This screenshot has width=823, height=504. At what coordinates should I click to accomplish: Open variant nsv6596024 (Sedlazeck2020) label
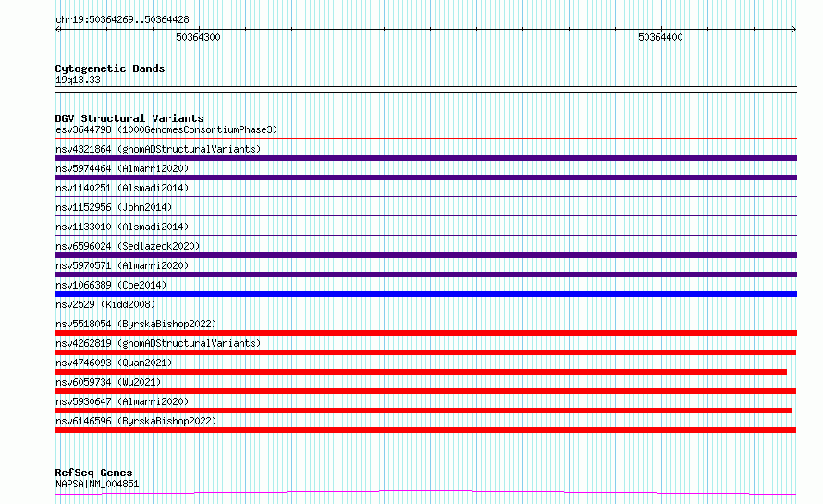[128, 246]
